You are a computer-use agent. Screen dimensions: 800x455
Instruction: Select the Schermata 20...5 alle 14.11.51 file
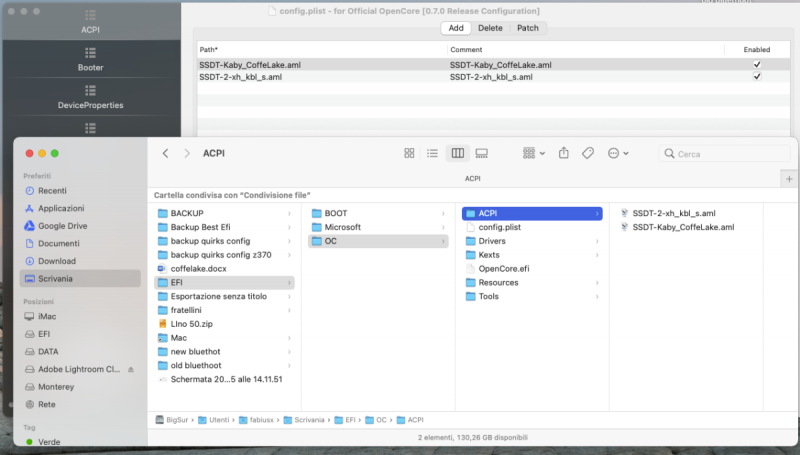click(224, 380)
